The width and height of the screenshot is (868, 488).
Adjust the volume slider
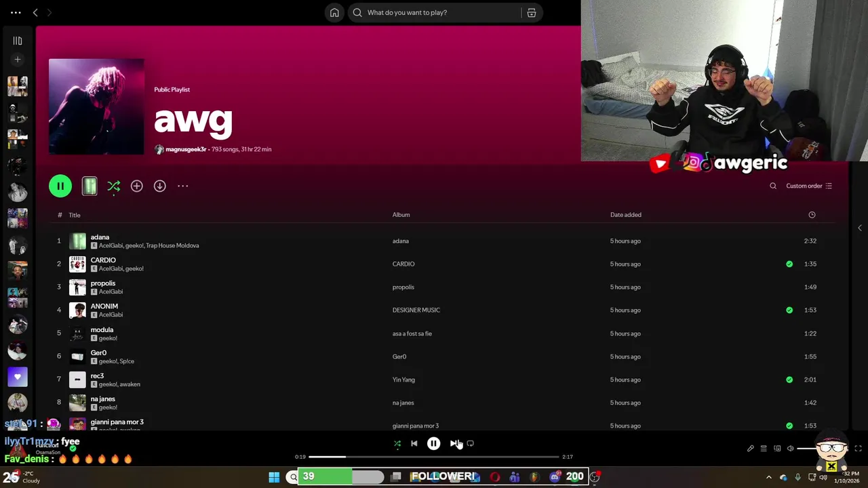click(x=814, y=448)
